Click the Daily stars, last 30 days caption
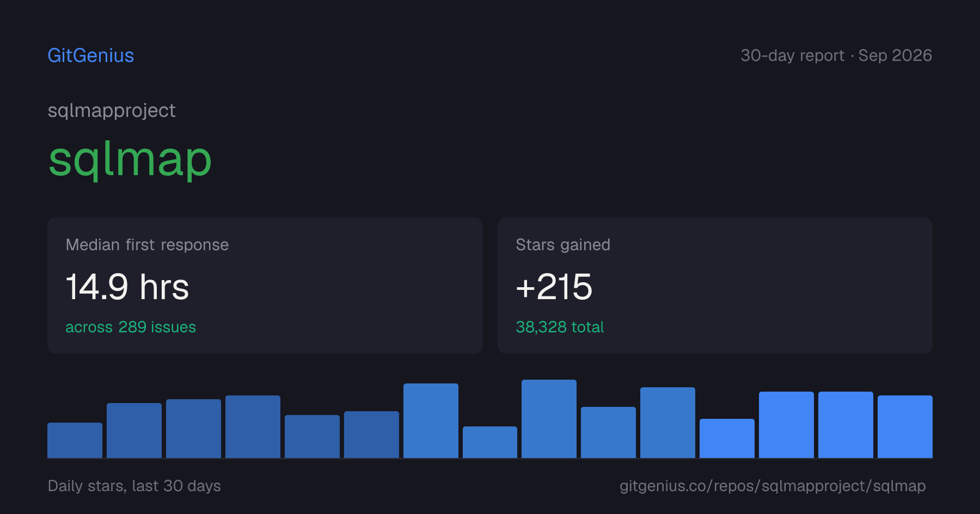The height and width of the screenshot is (514, 980). tap(134, 486)
